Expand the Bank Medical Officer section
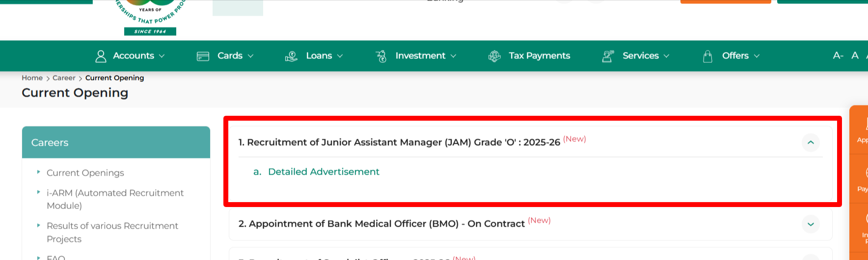 click(811, 224)
